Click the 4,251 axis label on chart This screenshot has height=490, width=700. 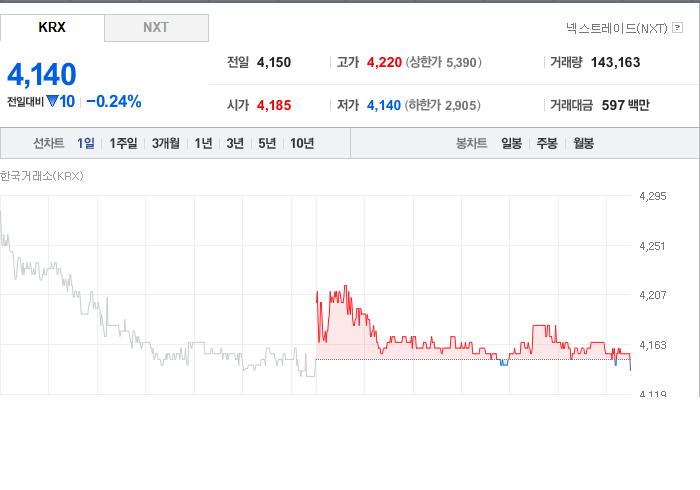click(x=653, y=246)
